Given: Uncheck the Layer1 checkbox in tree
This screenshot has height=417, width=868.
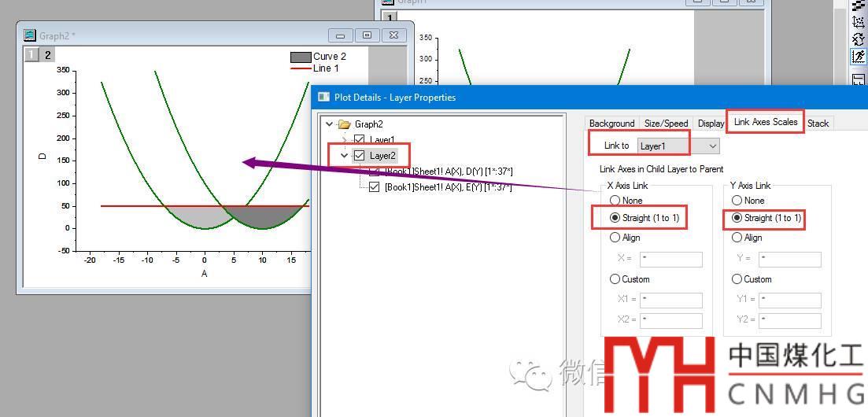Looking at the screenshot, I should tap(360, 140).
